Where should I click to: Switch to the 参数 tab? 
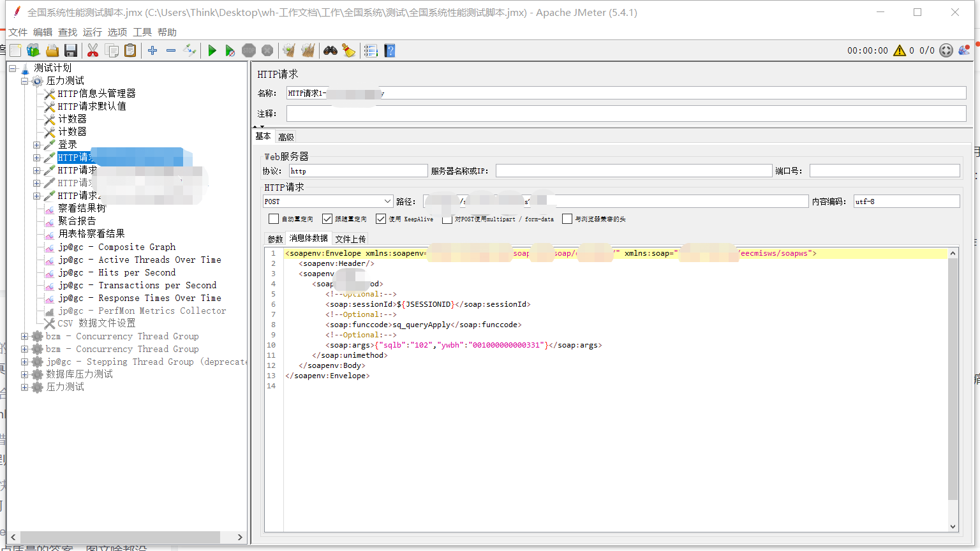point(275,239)
